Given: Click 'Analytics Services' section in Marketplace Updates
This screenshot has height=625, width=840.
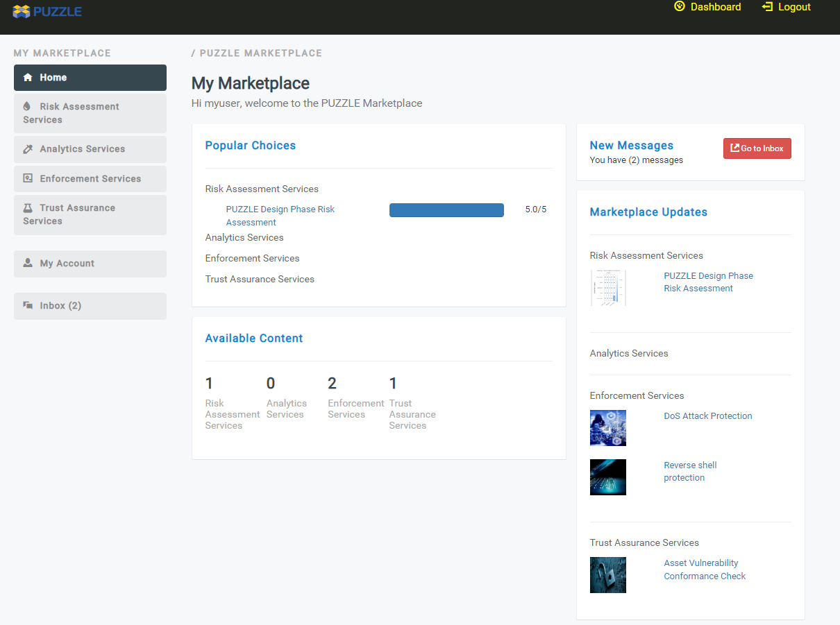Looking at the screenshot, I should coord(629,354).
